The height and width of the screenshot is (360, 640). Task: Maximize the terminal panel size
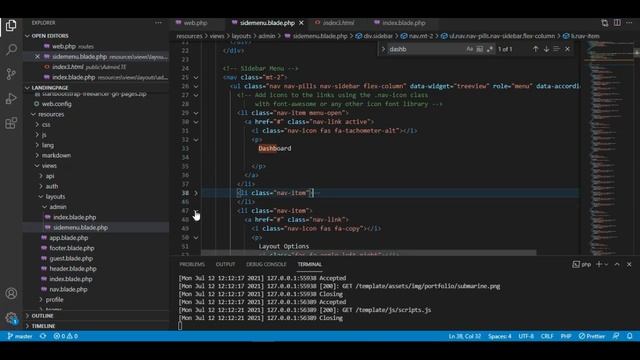pyautogui.click(x=617, y=264)
